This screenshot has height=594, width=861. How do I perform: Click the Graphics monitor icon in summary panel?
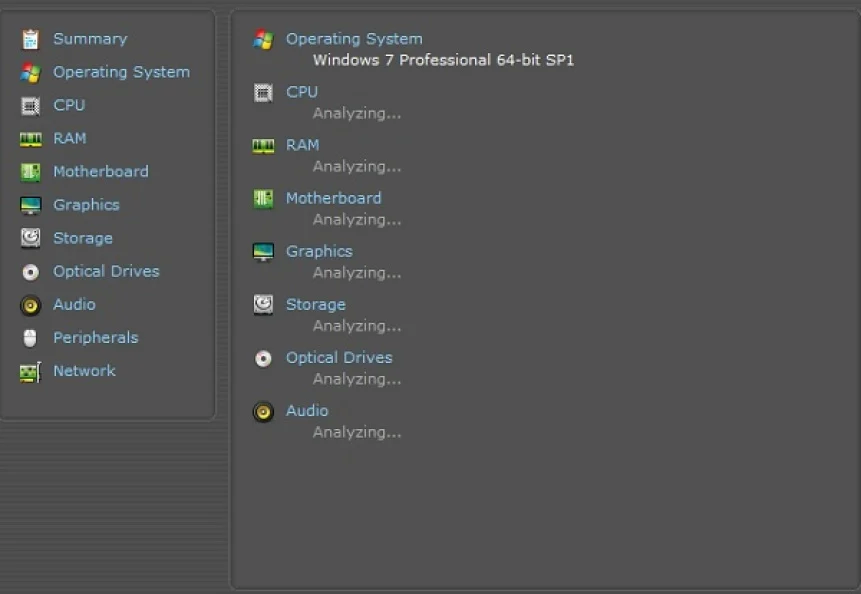coord(263,252)
